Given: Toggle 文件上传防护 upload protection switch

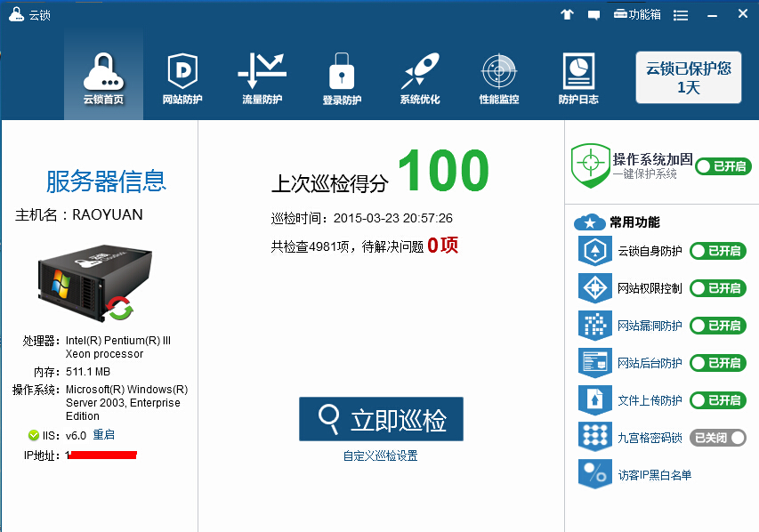Looking at the screenshot, I should [x=717, y=400].
